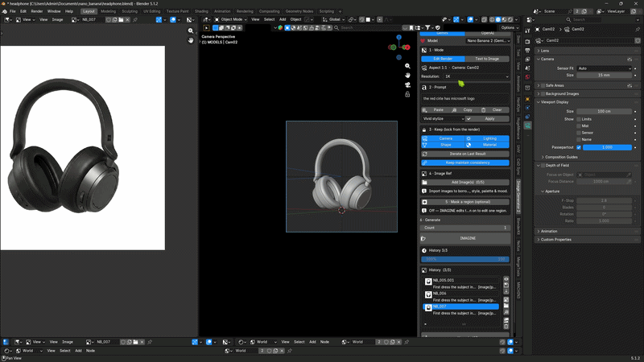Open the Window menu
644x362 pixels.
click(x=54, y=11)
